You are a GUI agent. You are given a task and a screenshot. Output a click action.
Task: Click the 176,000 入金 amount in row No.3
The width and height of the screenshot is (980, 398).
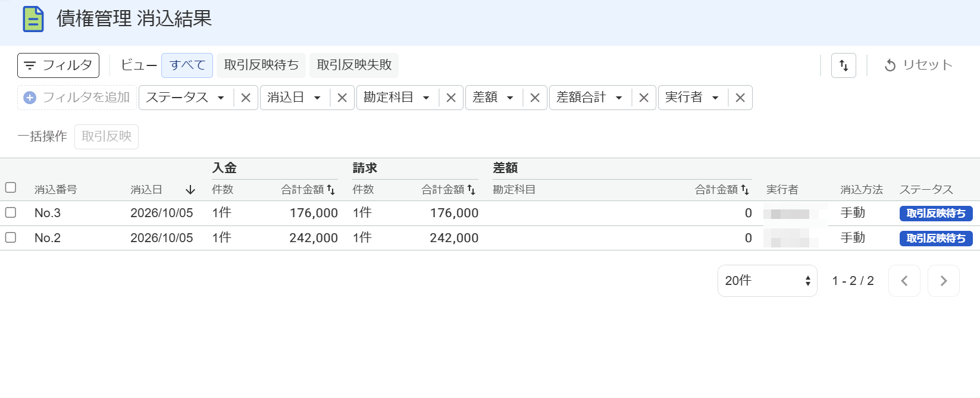coord(314,213)
